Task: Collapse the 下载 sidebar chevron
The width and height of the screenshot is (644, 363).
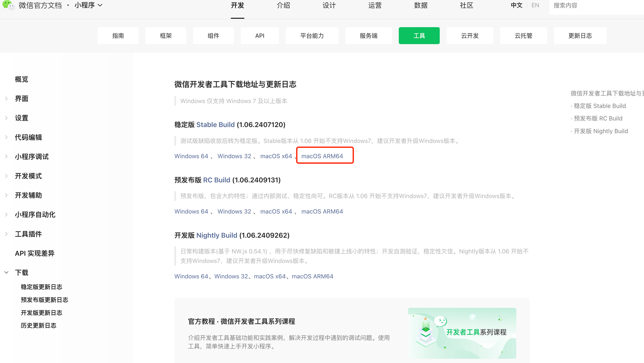Action: tap(6, 273)
